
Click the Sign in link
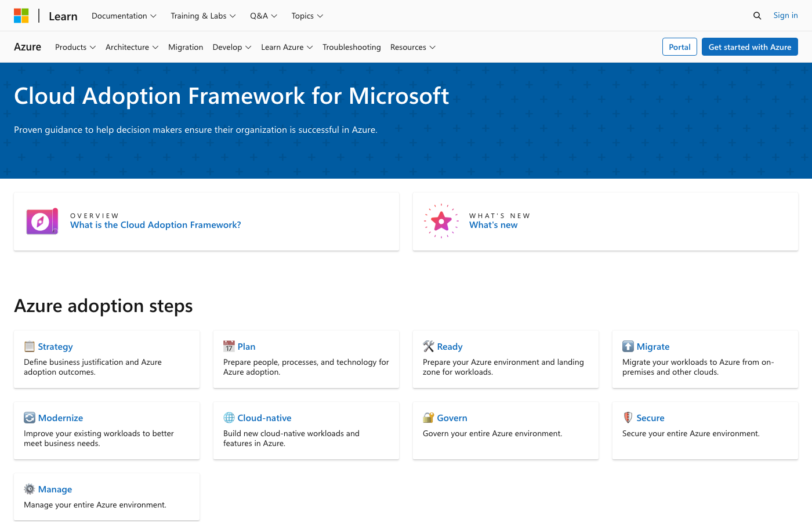coord(785,16)
